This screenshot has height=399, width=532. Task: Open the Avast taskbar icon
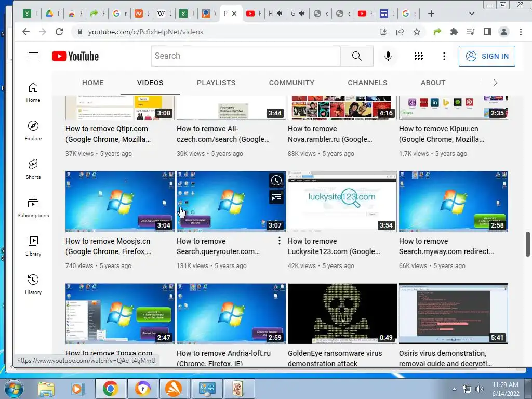coord(174,389)
